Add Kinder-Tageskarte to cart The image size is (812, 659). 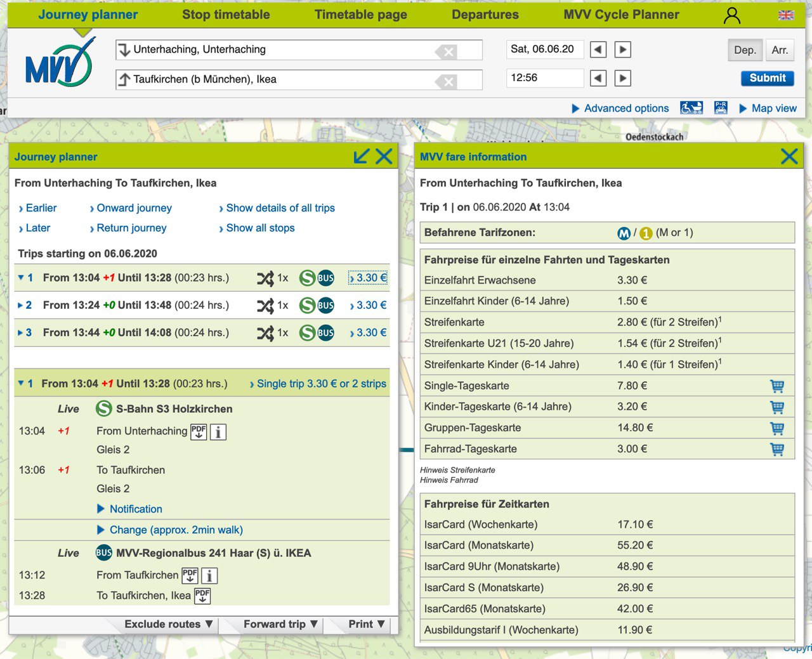click(777, 407)
